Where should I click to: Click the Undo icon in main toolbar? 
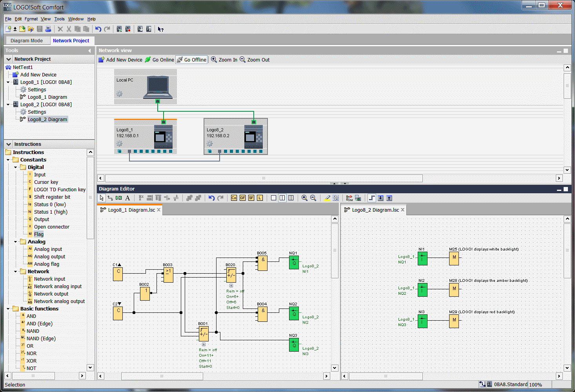coord(98,29)
